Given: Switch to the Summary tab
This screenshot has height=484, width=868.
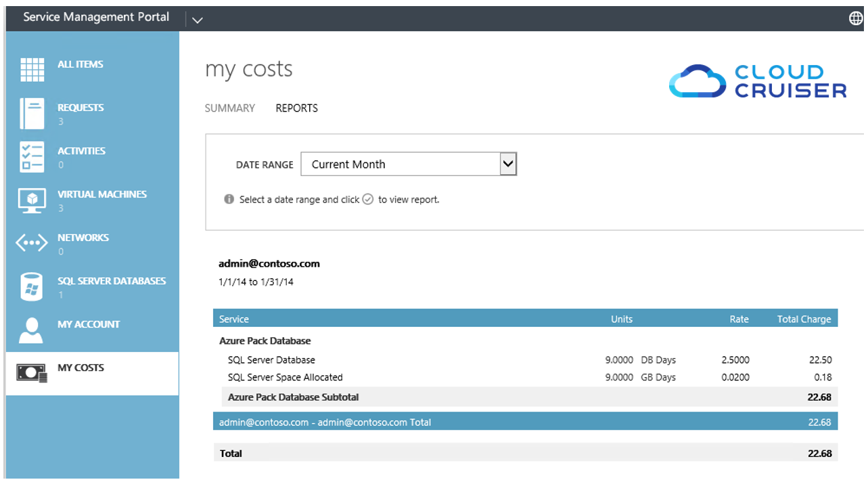Looking at the screenshot, I should tap(230, 108).
